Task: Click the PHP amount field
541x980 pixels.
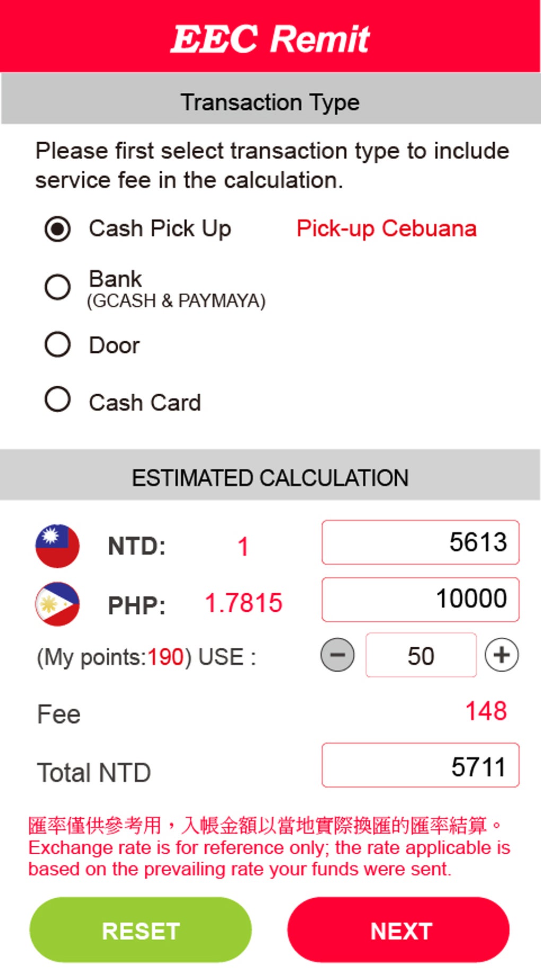Action: tap(420, 600)
